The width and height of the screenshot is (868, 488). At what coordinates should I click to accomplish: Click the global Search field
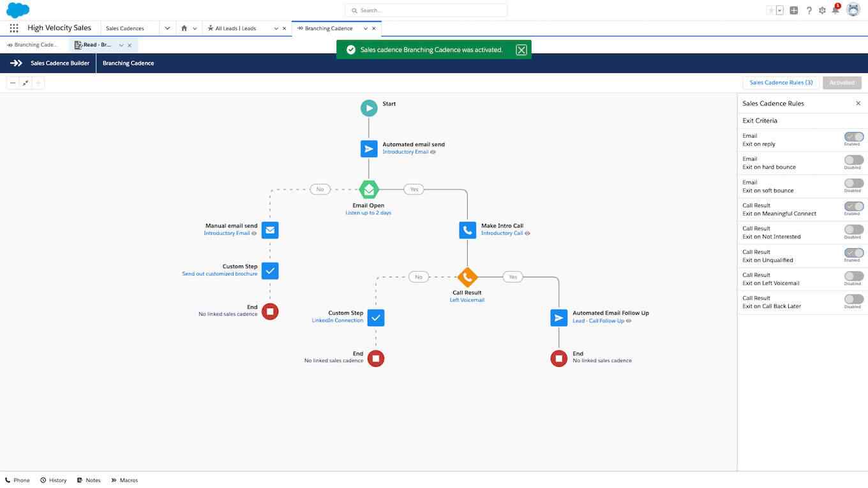click(426, 10)
